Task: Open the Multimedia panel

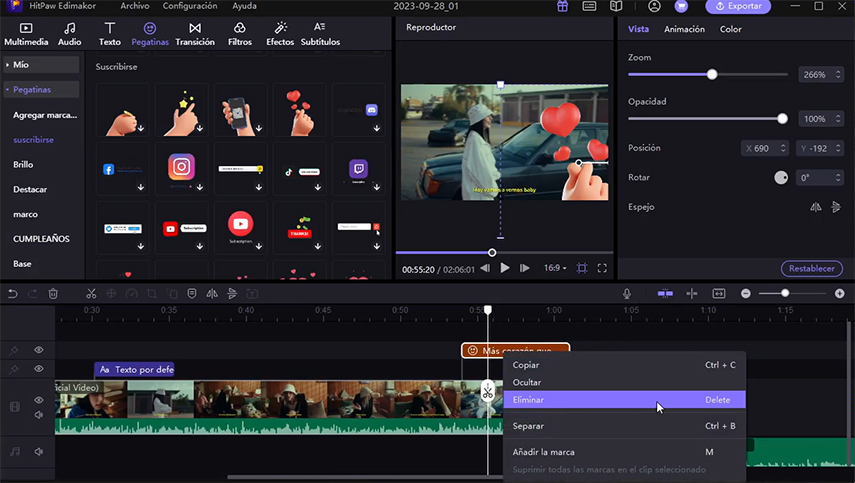Action: [x=26, y=34]
